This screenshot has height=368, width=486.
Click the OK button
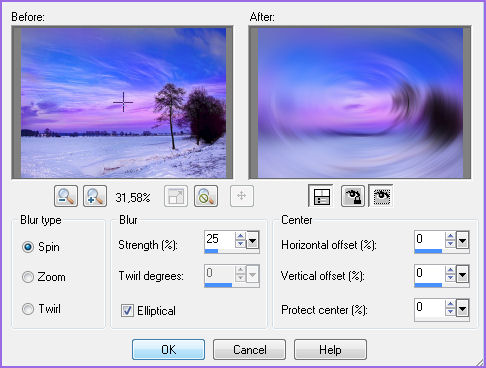click(x=168, y=349)
